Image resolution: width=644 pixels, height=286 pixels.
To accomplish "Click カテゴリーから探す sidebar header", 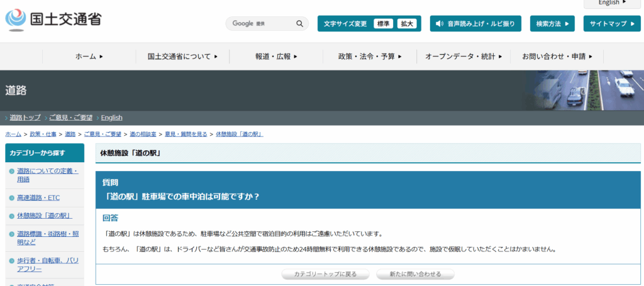I will point(45,153).
